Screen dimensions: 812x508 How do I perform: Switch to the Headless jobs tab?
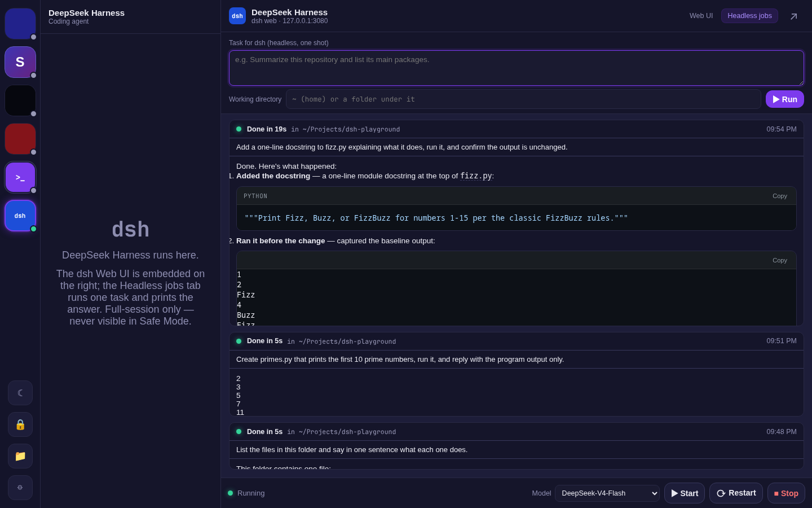pos(749,16)
